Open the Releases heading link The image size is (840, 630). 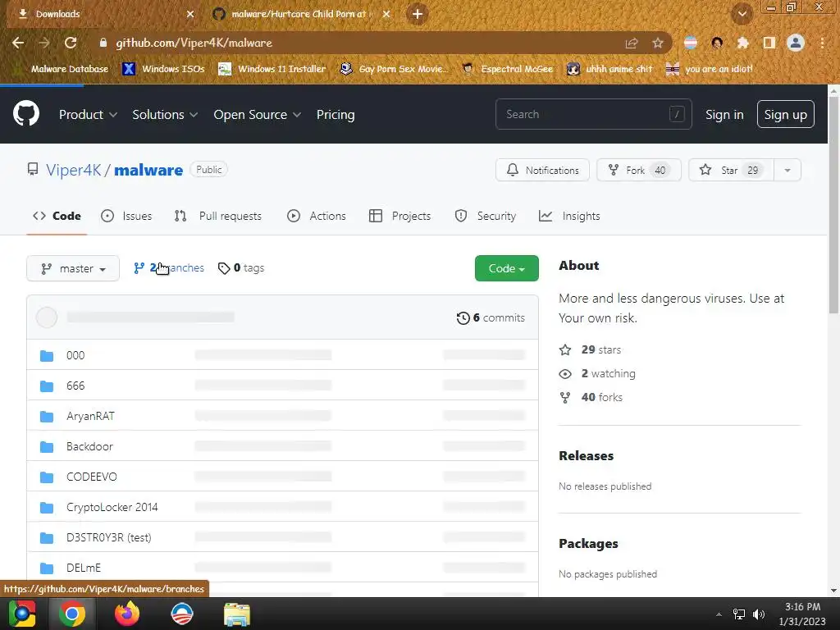(x=586, y=456)
